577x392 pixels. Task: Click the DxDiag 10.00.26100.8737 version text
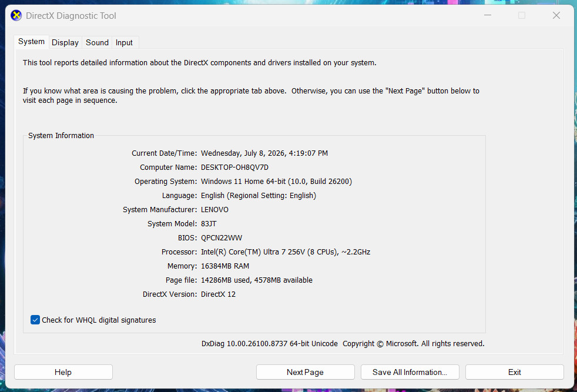[x=269, y=343]
